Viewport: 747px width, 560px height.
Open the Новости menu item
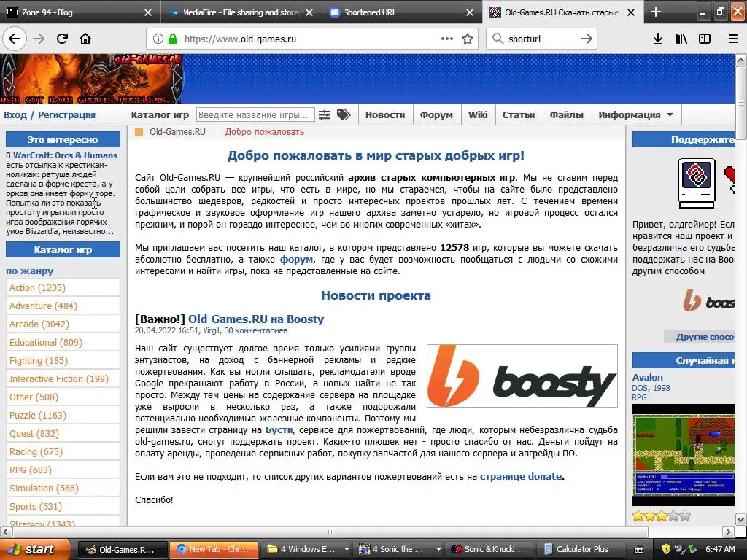385,114
